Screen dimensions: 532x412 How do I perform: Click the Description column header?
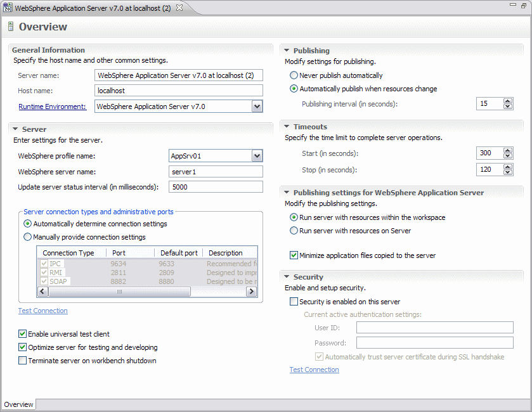pyautogui.click(x=230, y=253)
